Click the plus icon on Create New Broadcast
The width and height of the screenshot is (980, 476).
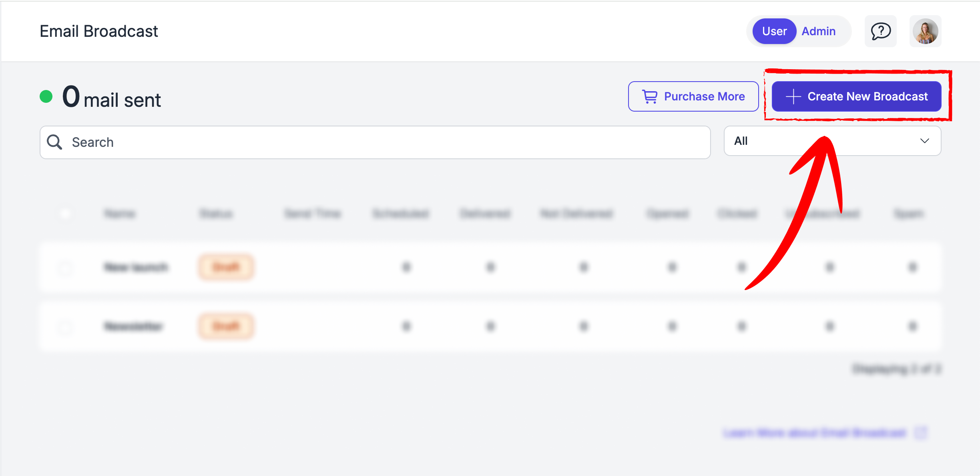793,96
